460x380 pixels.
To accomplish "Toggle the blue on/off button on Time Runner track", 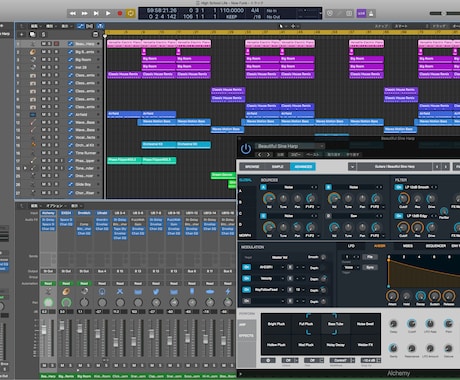I will 71,153.
